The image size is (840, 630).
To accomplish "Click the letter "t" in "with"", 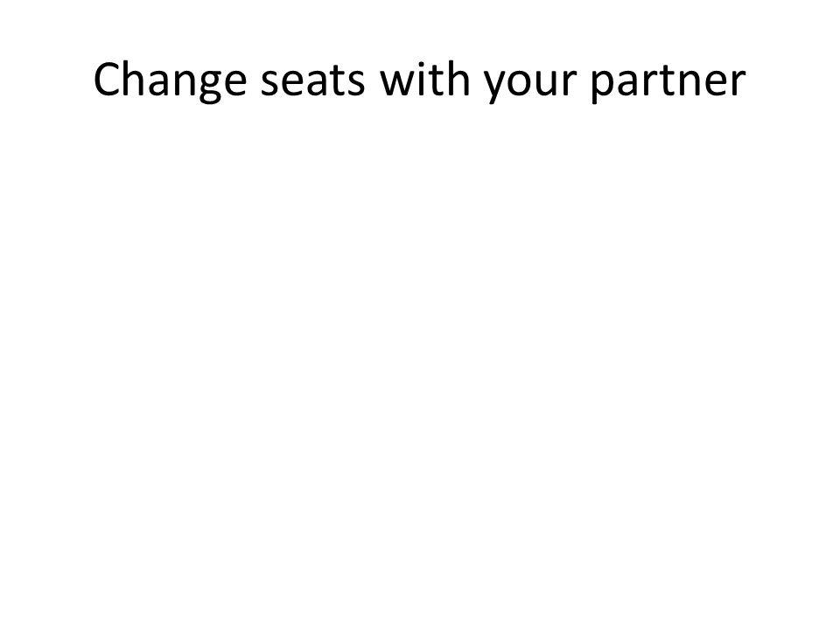I will click(x=437, y=81).
